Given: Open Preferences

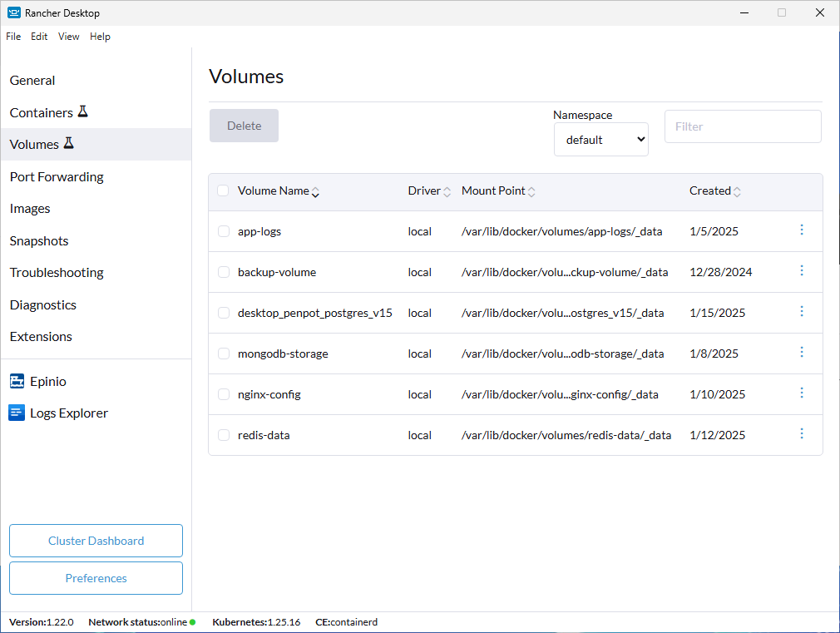Looking at the screenshot, I should click(x=96, y=578).
